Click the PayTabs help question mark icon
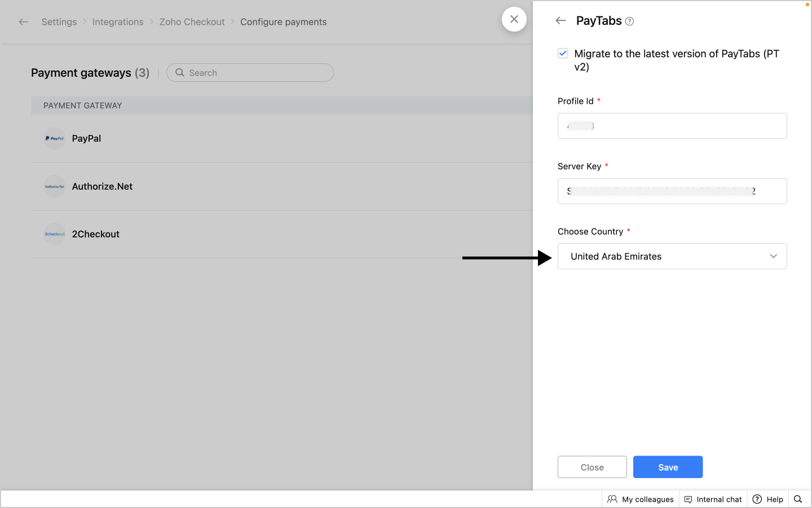The height and width of the screenshot is (508, 812). (x=630, y=21)
